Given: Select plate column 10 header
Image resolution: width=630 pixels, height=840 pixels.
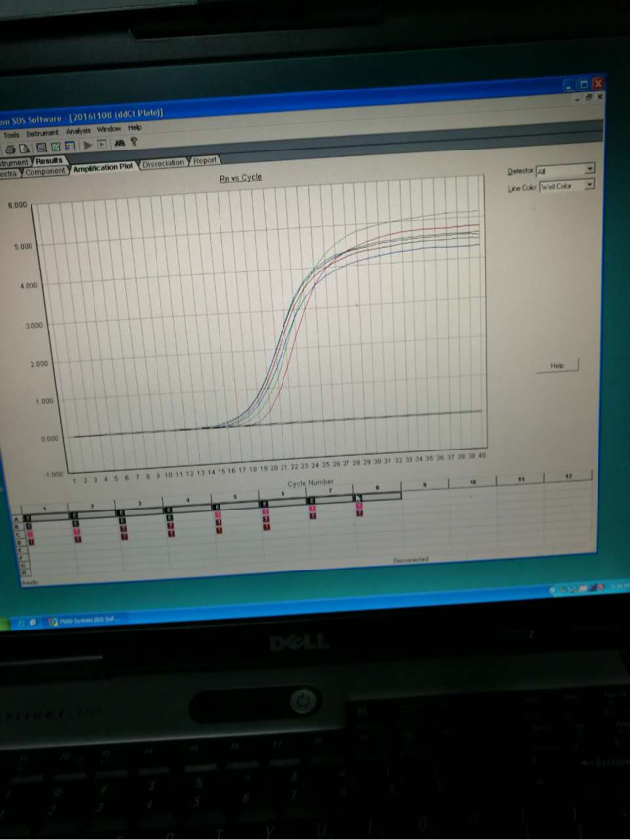Looking at the screenshot, I should (x=472, y=482).
